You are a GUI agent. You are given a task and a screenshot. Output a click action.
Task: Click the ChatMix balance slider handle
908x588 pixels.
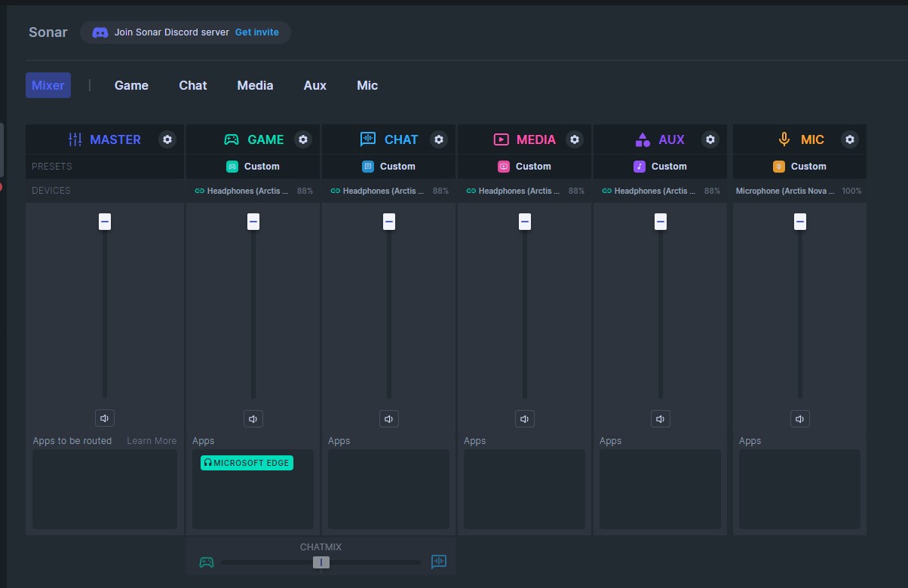pos(321,562)
